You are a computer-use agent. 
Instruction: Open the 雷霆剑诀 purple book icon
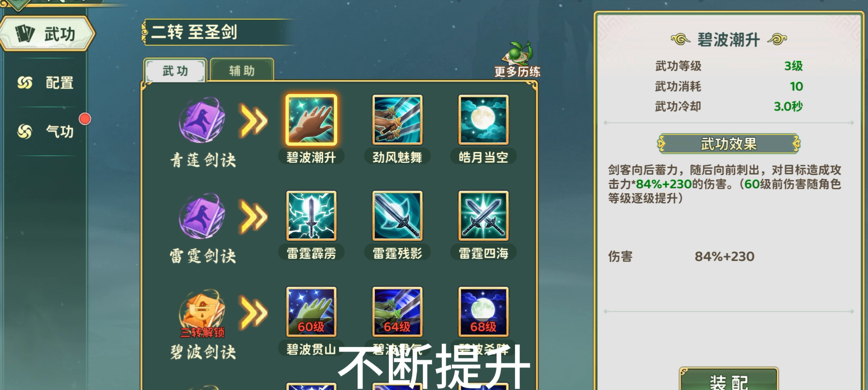pyautogui.click(x=202, y=216)
